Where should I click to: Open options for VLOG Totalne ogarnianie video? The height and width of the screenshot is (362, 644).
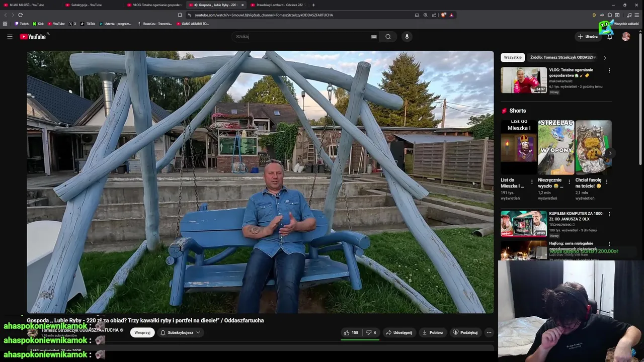pos(609,70)
